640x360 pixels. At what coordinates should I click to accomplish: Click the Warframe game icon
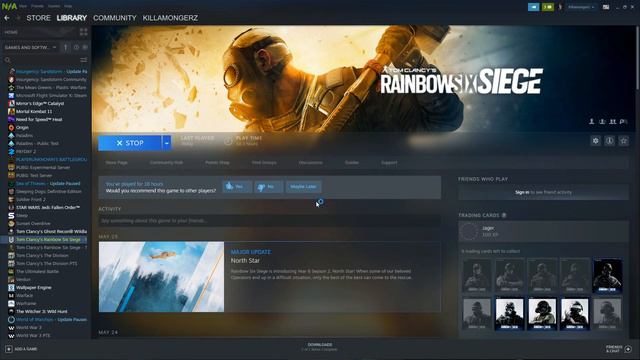click(11, 303)
